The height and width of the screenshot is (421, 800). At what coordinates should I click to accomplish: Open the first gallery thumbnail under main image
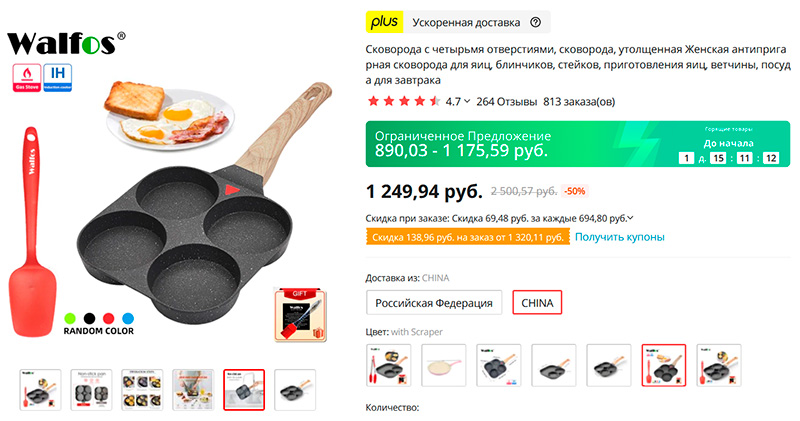tap(40, 390)
